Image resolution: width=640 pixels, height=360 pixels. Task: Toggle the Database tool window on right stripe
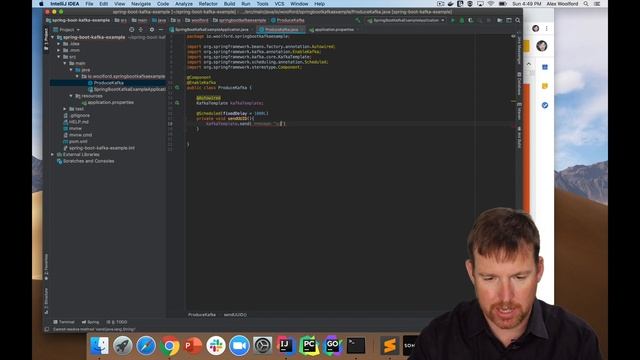(519, 83)
